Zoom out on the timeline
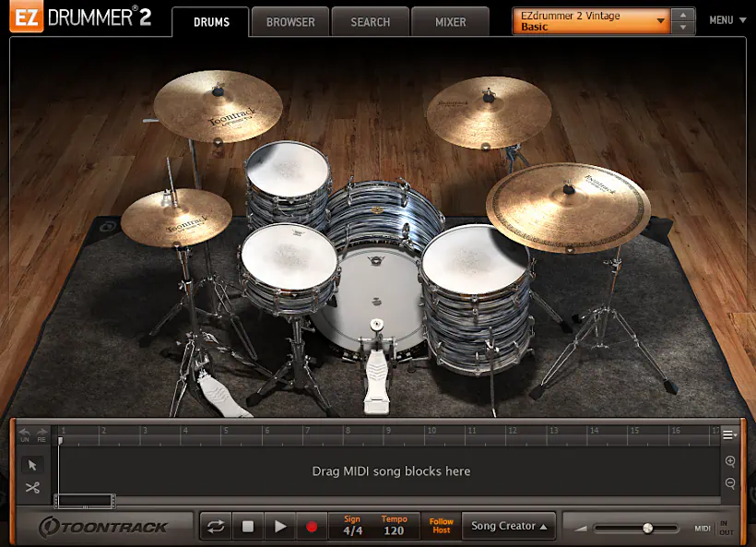This screenshot has height=547, width=756. click(x=730, y=483)
